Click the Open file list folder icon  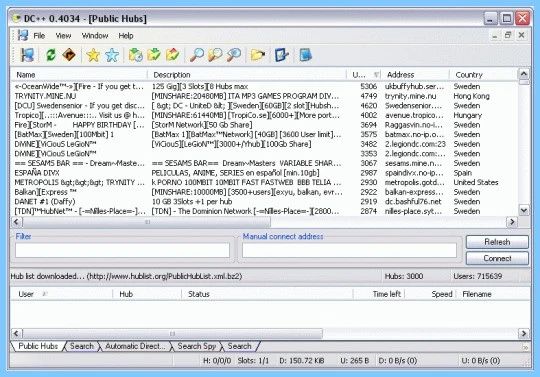pos(258,55)
